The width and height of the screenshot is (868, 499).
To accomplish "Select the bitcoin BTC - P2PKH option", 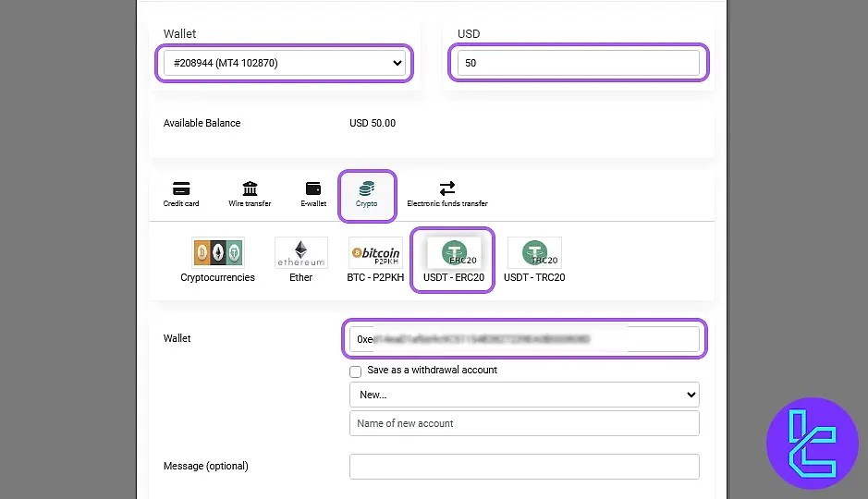I will pyautogui.click(x=375, y=252).
